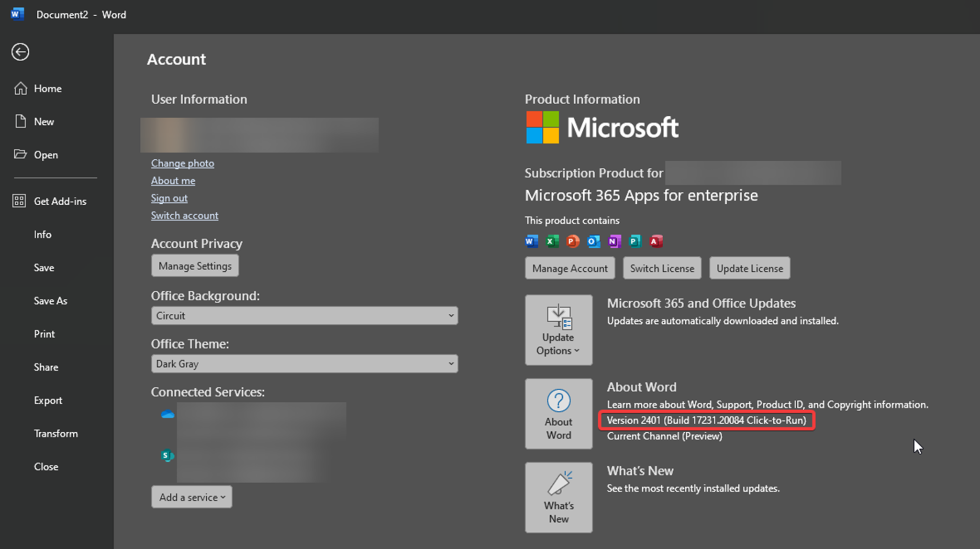Select the PowerPoint icon in product list

coord(572,241)
